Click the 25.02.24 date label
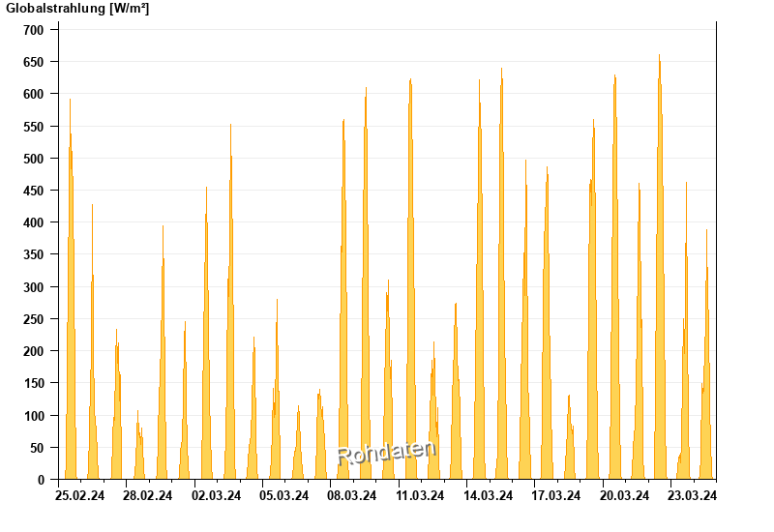The width and height of the screenshot is (774, 532). point(80,495)
